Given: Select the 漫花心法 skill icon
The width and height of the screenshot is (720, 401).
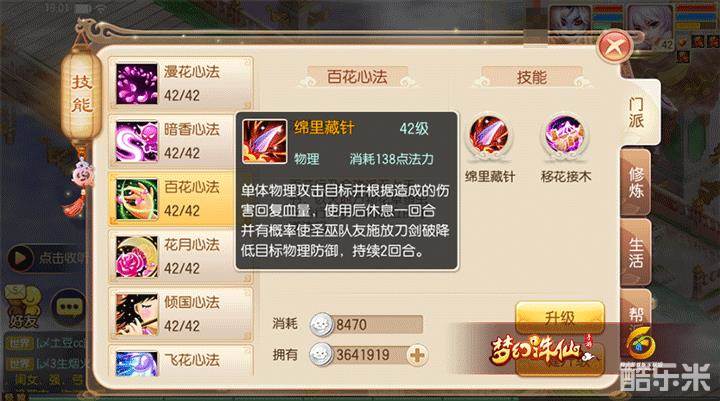Looking at the screenshot, I should click(x=136, y=84).
